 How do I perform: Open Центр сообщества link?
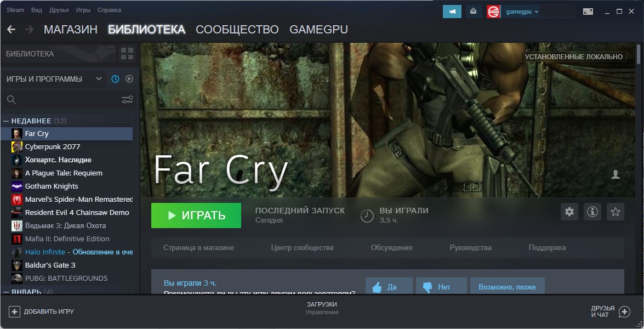point(303,248)
